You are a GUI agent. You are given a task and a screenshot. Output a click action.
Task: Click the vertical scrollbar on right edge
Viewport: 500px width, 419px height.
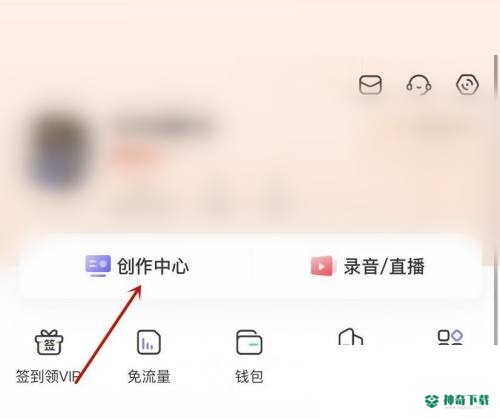496,200
